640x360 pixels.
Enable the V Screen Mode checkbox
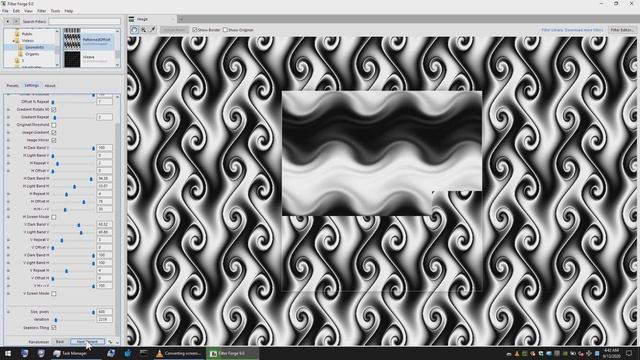[53, 293]
